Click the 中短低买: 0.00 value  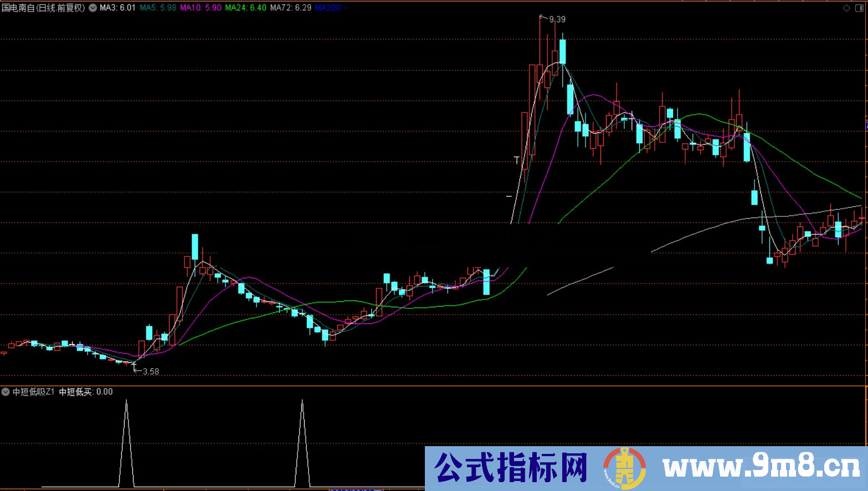[x=86, y=392]
